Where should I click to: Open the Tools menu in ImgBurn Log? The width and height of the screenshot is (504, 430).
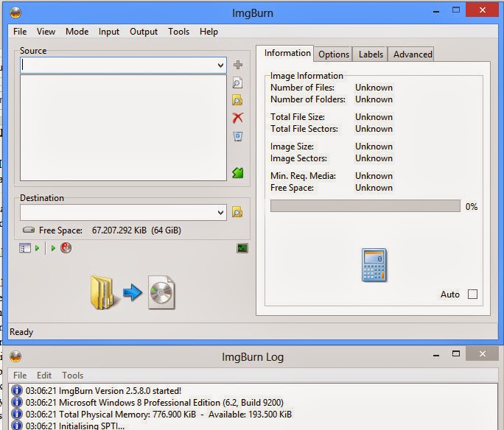point(73,375)
